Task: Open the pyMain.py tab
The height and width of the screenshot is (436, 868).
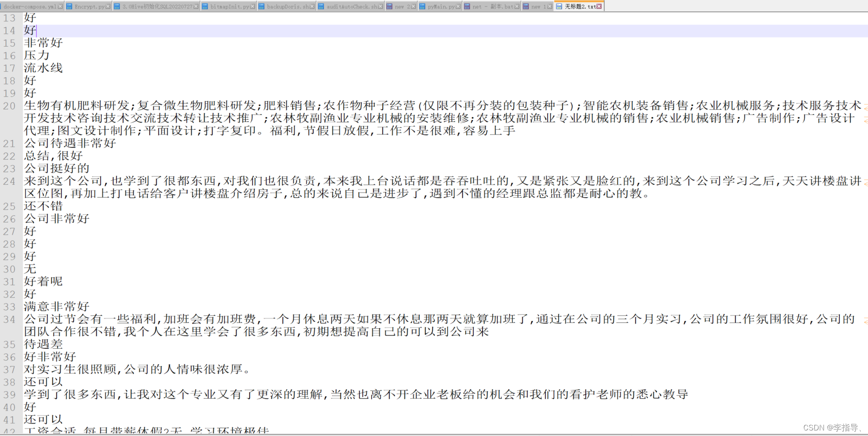Action: pyautogui.click(x=441, y=6)
